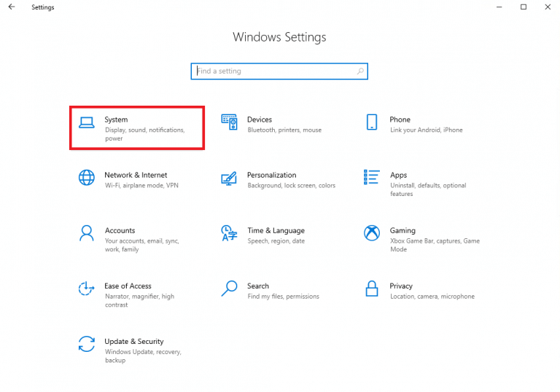Go back with the back arrow
Screen dimensions: 560x392
[x=12, y=7]
